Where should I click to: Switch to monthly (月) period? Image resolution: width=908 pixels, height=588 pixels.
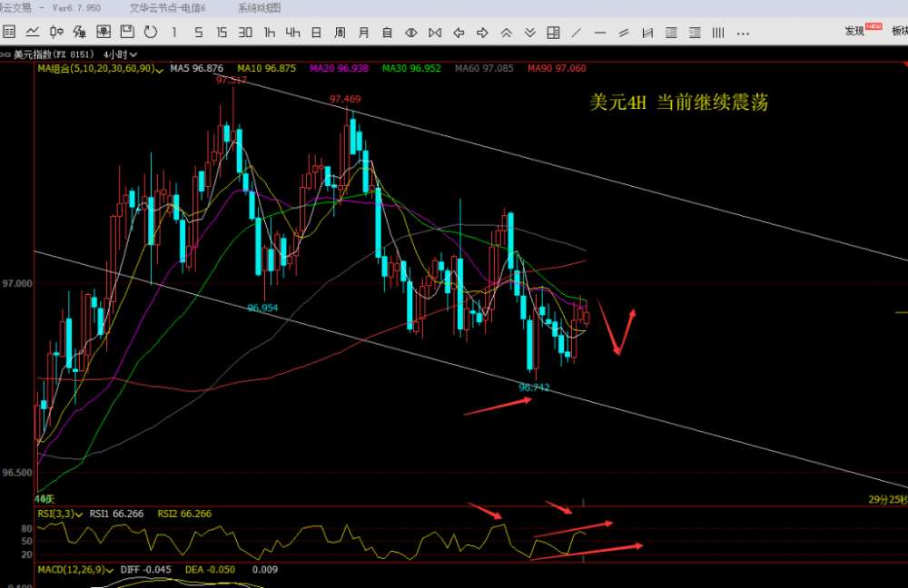tap(364, 33)
